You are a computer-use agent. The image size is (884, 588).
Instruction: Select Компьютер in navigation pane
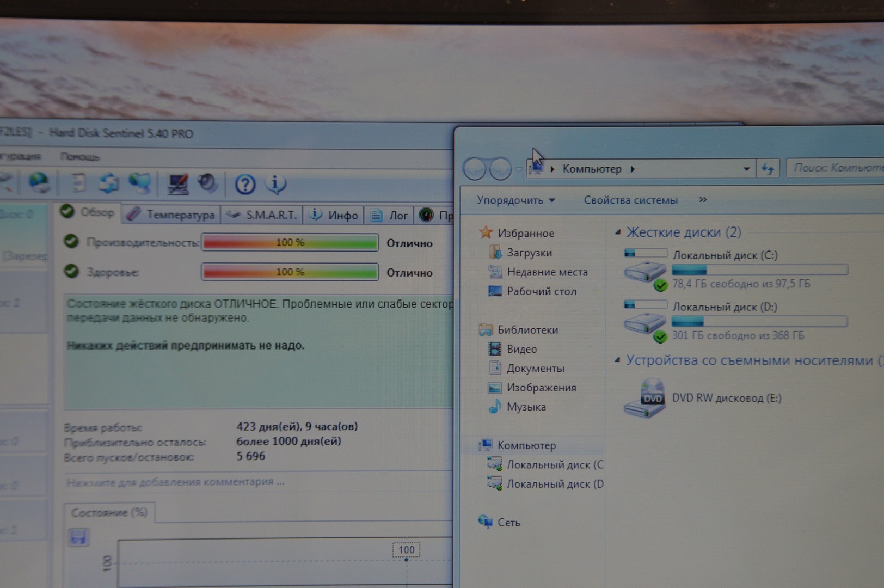tap(526, 445)
